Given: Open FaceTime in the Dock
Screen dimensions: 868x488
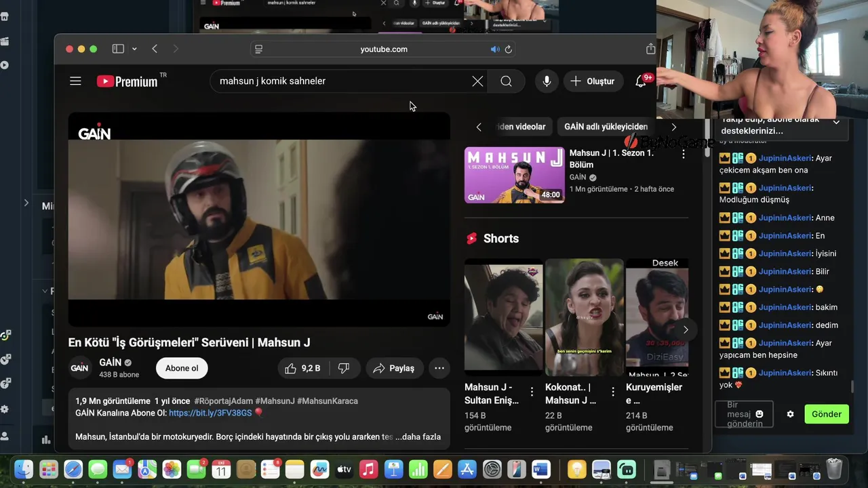Looking at the screenshot, I should click(x=197, y=469).
